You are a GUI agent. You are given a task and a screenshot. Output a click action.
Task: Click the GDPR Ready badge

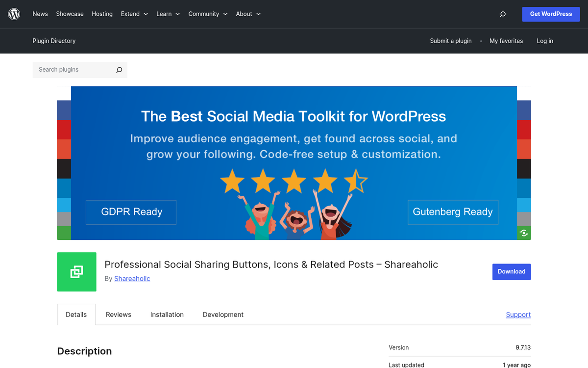(131, 212)
